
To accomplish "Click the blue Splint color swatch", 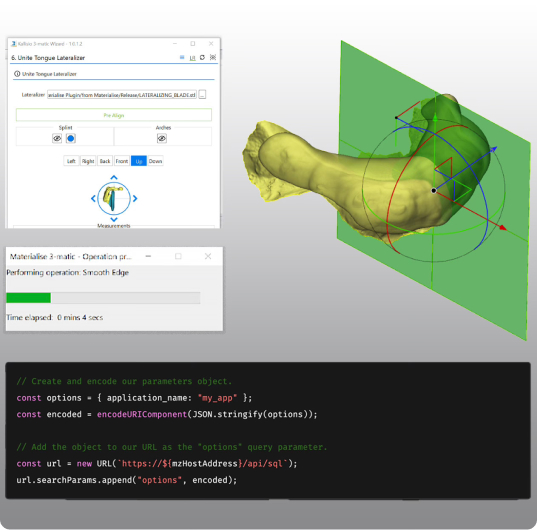I will point(71,138).
